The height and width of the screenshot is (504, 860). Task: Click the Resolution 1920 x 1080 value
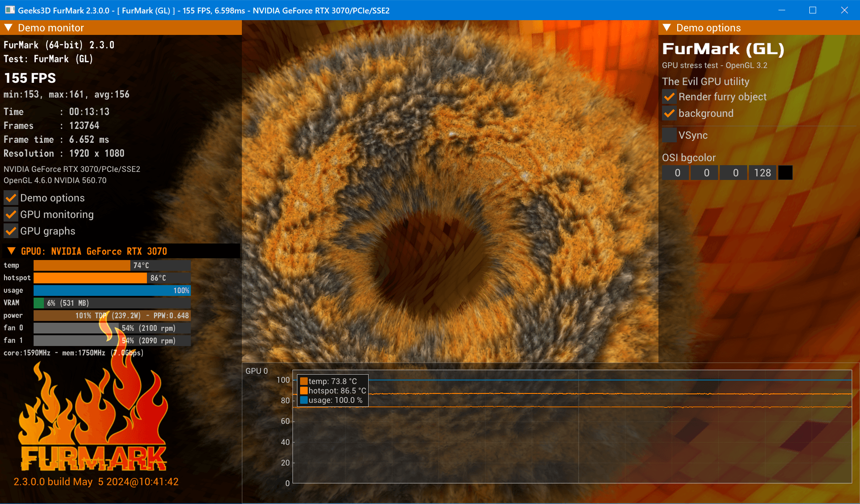(97, 154)
